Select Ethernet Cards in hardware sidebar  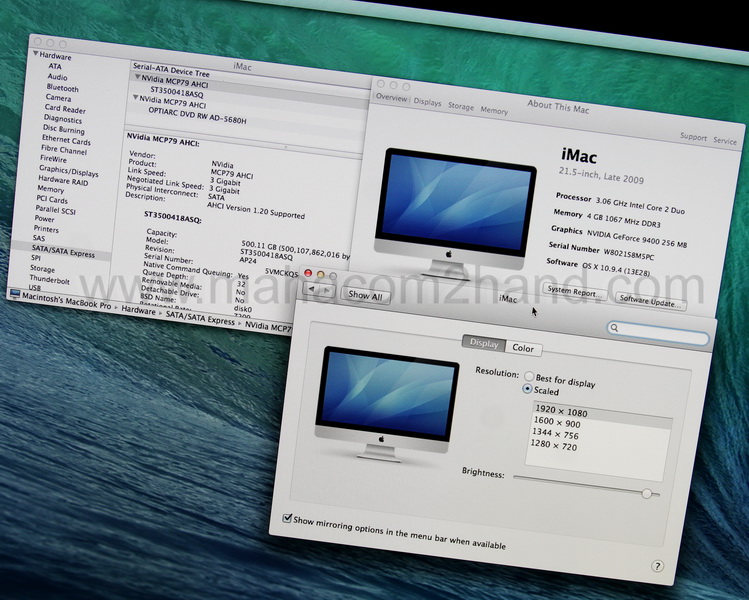[x=66, y=140]
